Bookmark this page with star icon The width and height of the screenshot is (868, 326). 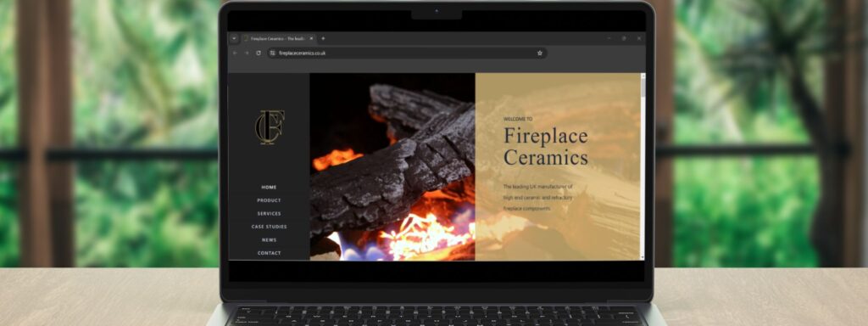540,53
